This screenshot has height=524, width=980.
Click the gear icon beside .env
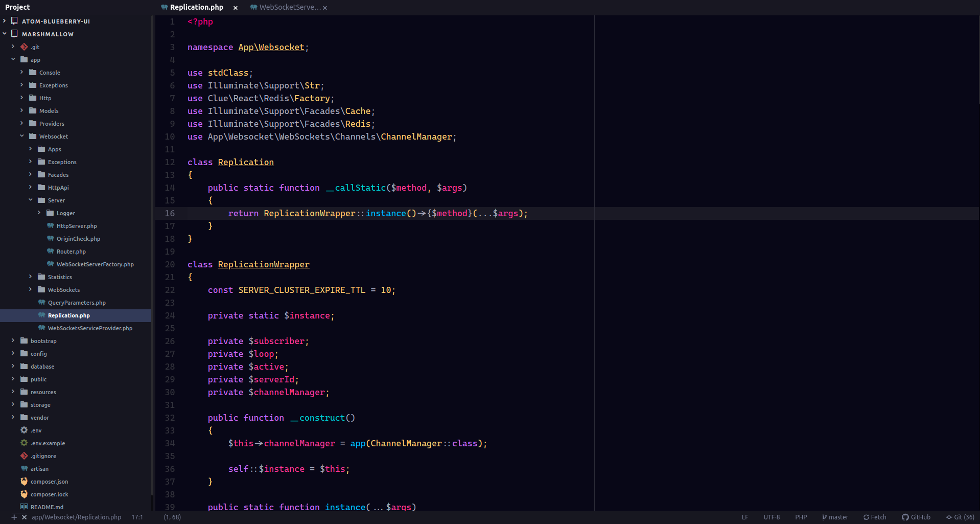pyautogui.click(x=24, y=430)
